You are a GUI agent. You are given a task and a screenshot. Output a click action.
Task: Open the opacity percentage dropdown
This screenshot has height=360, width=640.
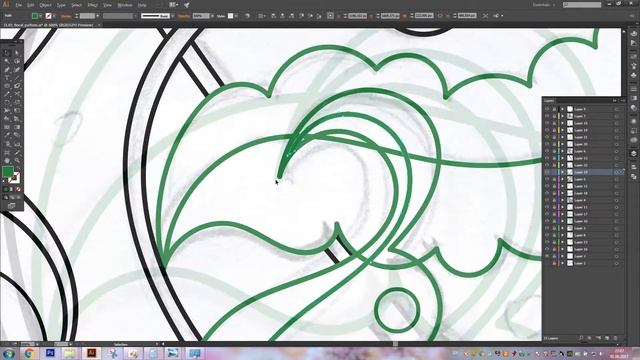(212, 16)
